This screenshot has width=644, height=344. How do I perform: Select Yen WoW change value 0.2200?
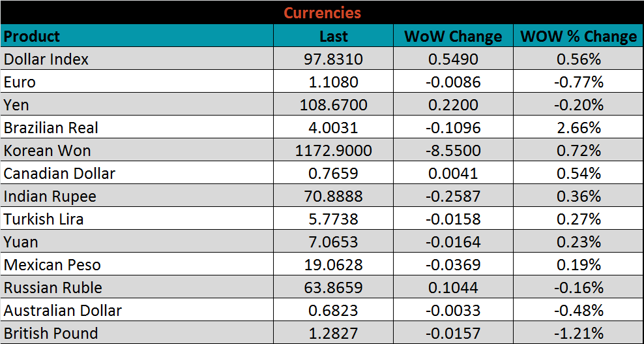pos(453,105)
